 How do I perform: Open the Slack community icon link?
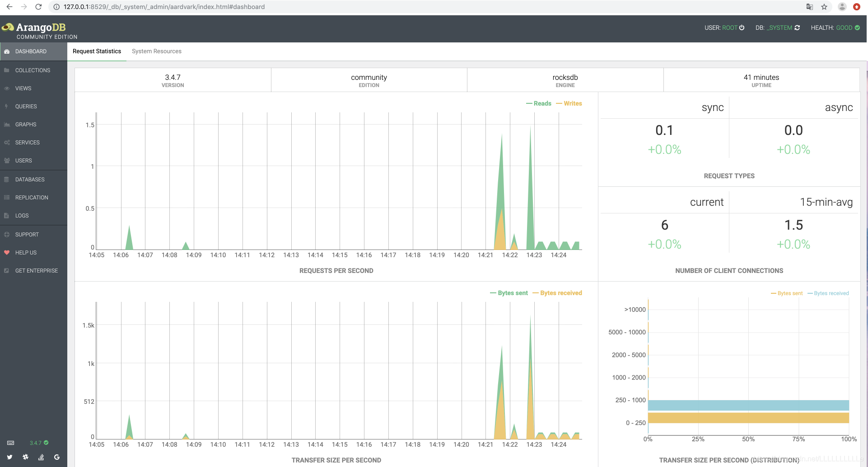pos(25,457)
